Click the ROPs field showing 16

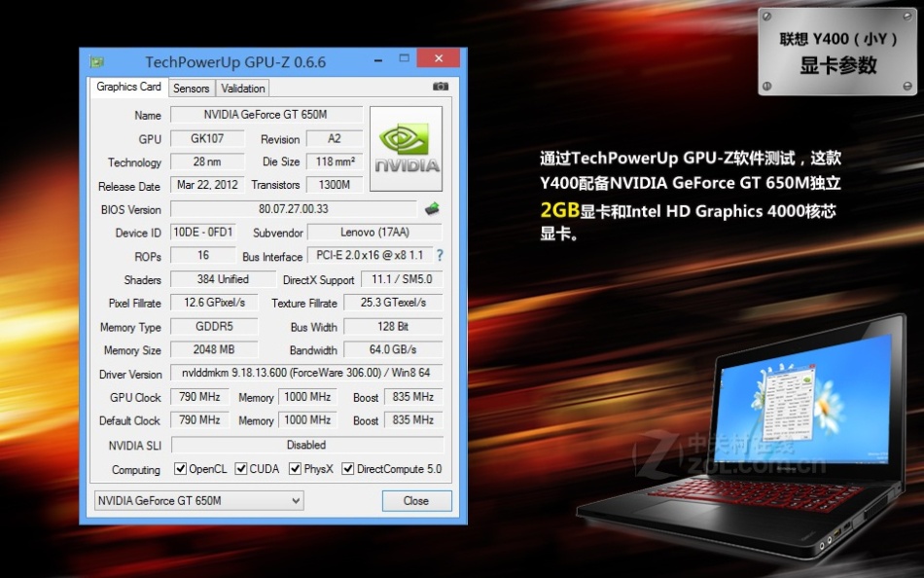click(x=203, y=255)
